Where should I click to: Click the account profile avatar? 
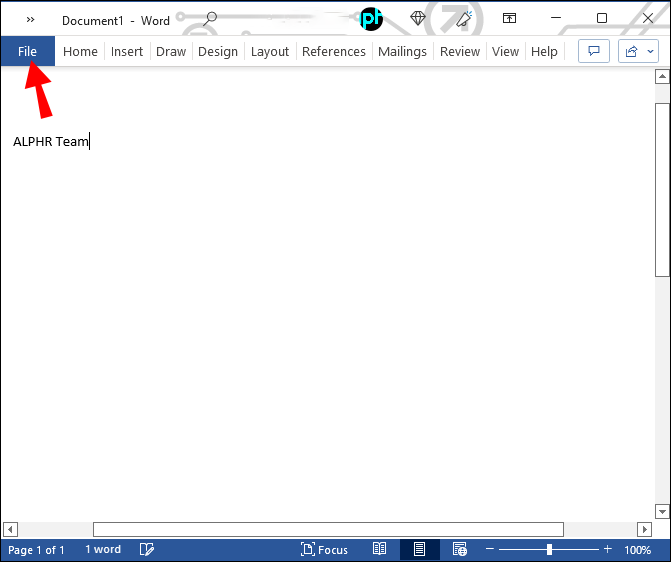pyautogui.click(x=371, y=19)
